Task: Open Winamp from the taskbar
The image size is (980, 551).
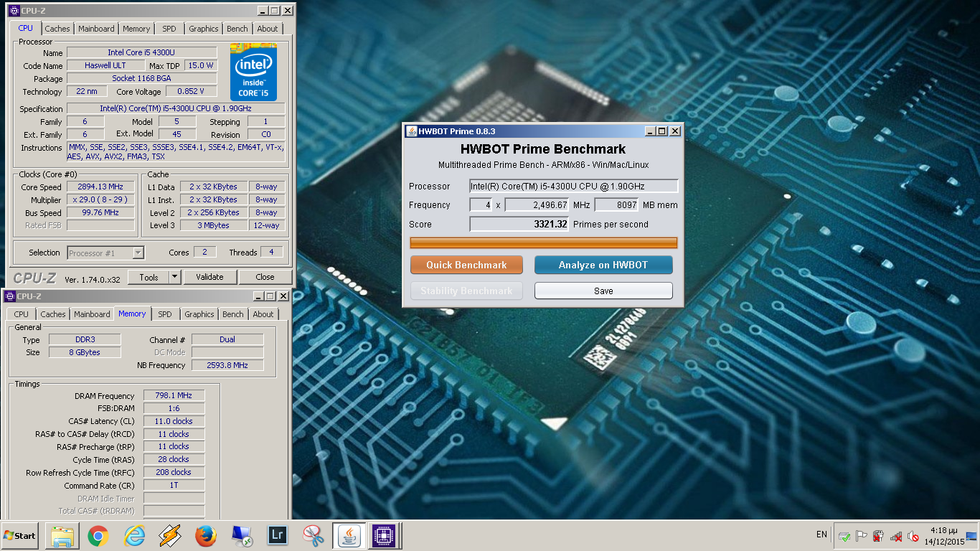Action: click(170, 536)
